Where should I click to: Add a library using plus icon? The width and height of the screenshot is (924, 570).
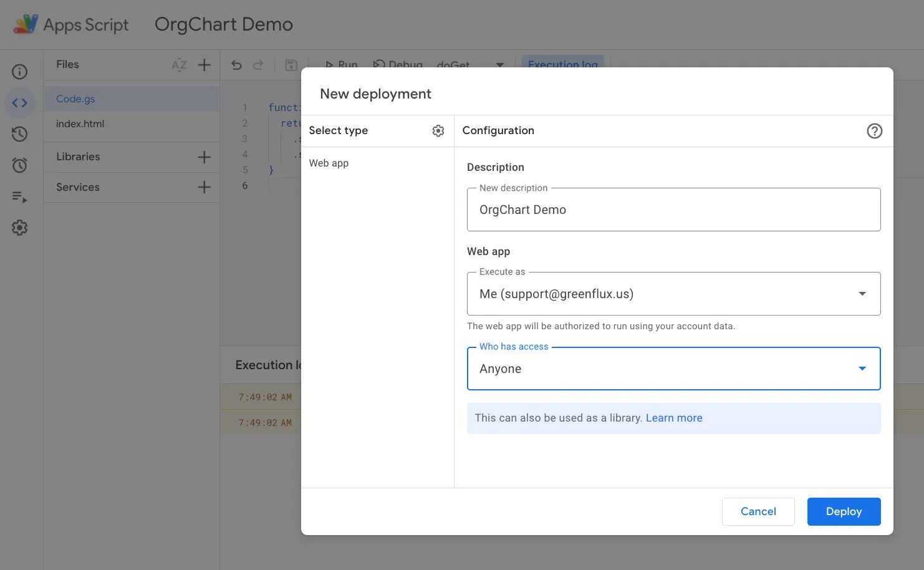(x=204, y=157)
